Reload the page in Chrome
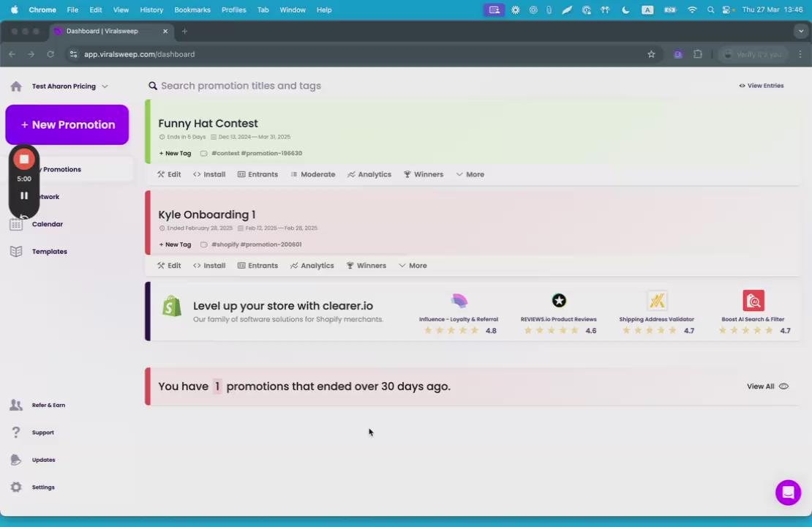This screenshot has width=812, height=527. pos(50,54)
